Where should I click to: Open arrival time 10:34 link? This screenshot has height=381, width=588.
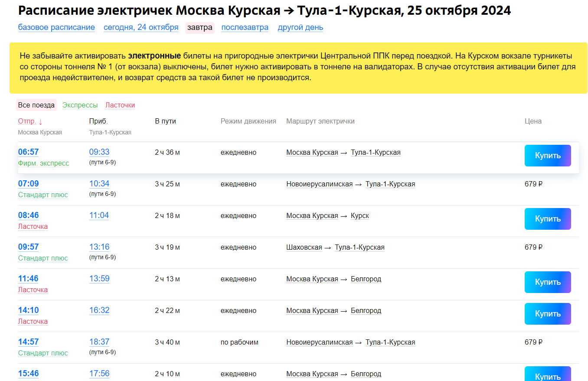(99, 184)
